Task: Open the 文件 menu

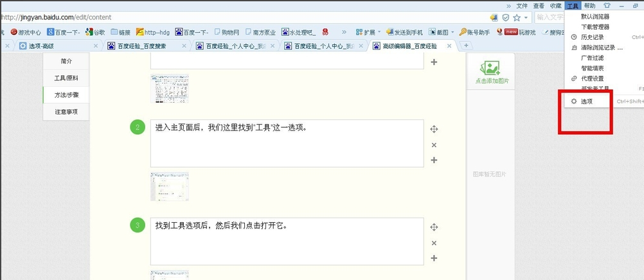Action: (522, 6)
